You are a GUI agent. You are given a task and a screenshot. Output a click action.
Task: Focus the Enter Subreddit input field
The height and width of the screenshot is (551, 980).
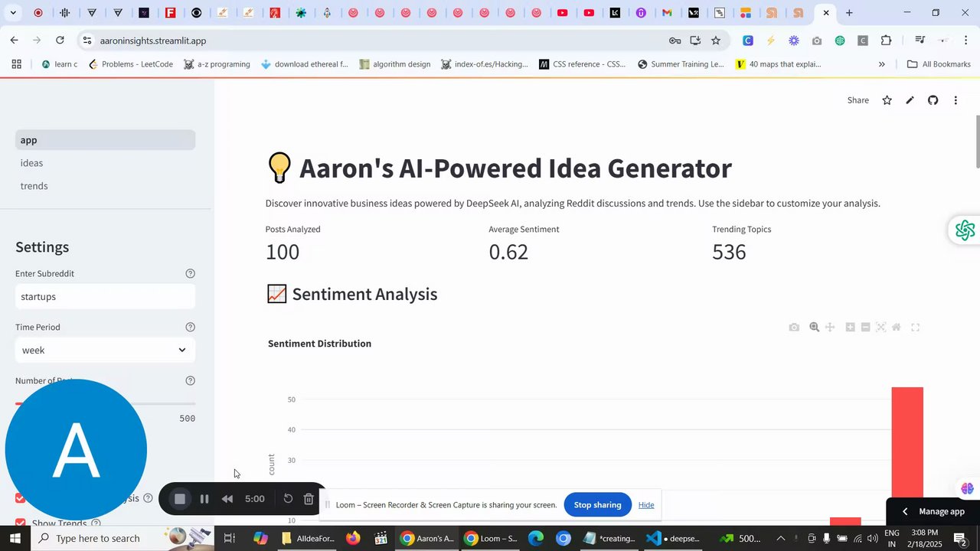105,296
